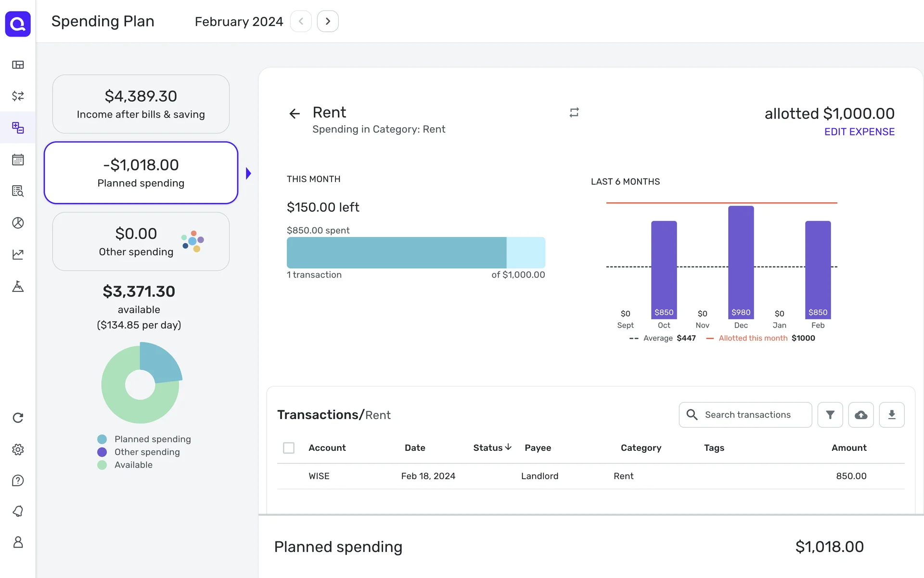Open the settings gear in sidebar

coord(18,449)
